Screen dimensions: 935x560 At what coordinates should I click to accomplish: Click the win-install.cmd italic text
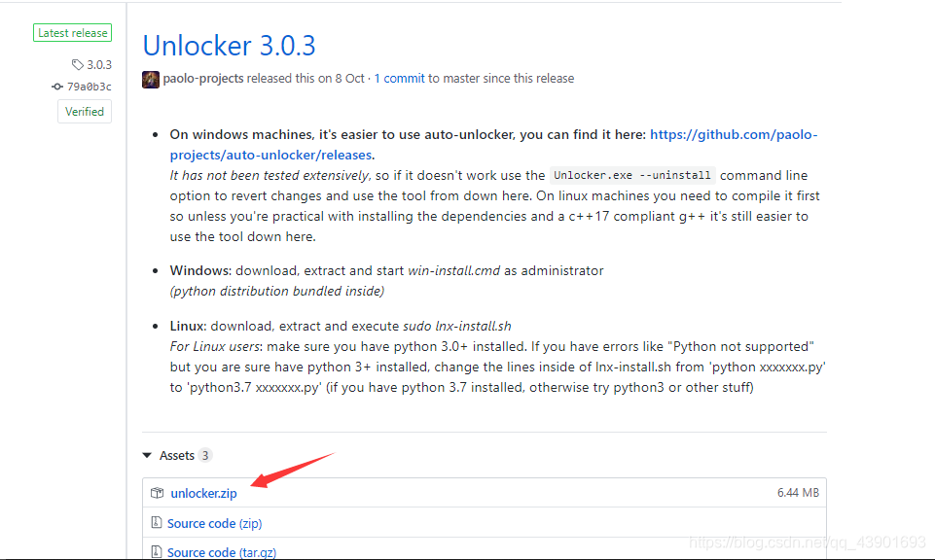pyautogui.click(x=453, y=270)
